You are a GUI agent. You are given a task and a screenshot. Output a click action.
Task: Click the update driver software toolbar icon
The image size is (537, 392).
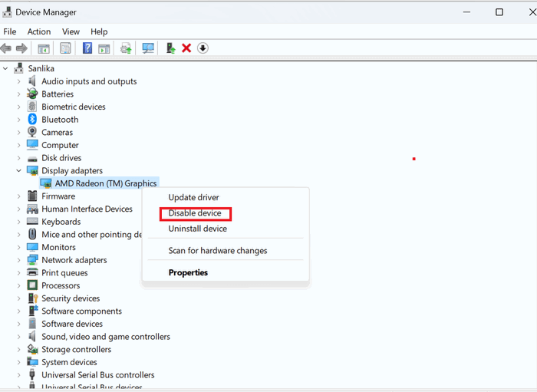[126, 48]
